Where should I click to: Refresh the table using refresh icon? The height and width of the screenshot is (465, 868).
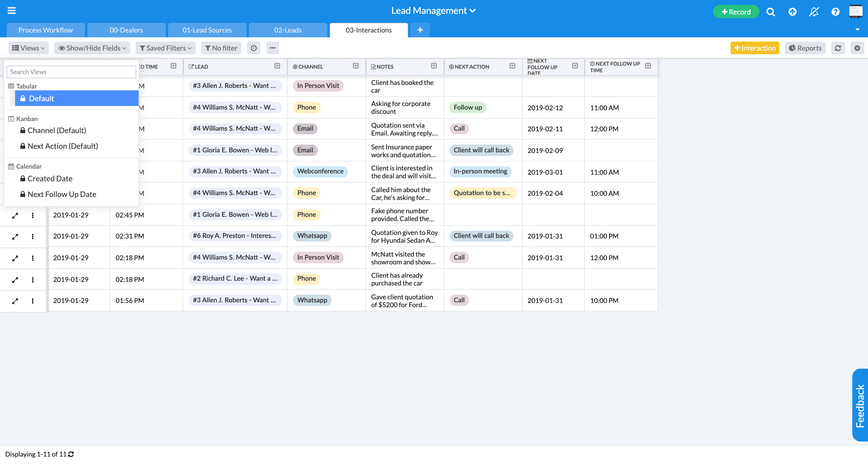[x=838, y=48]
